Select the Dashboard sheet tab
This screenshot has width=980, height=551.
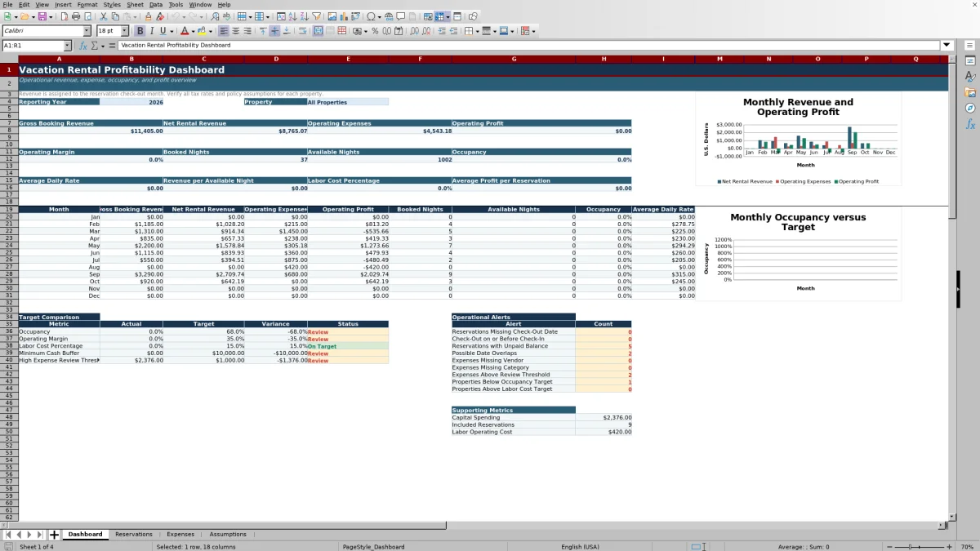tap(85, 535)
